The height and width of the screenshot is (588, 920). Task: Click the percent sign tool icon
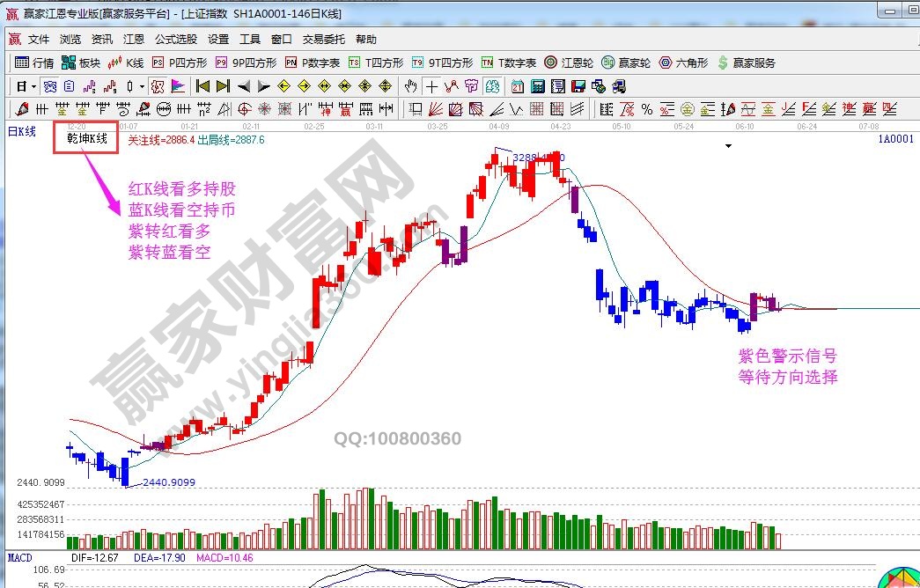[646, 109]
